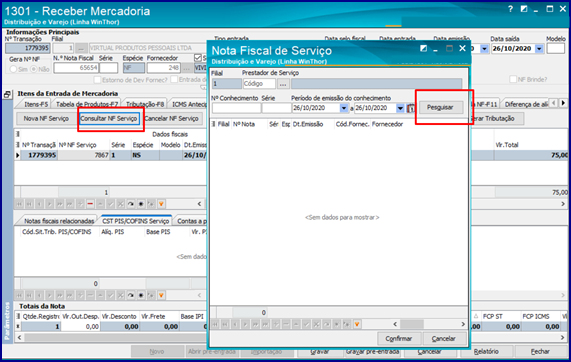The height and width of the screenshot is (362, 571).
Task: Click the bookmark dot icon in CST PIS/COFINS navigator
Action: 141,295
